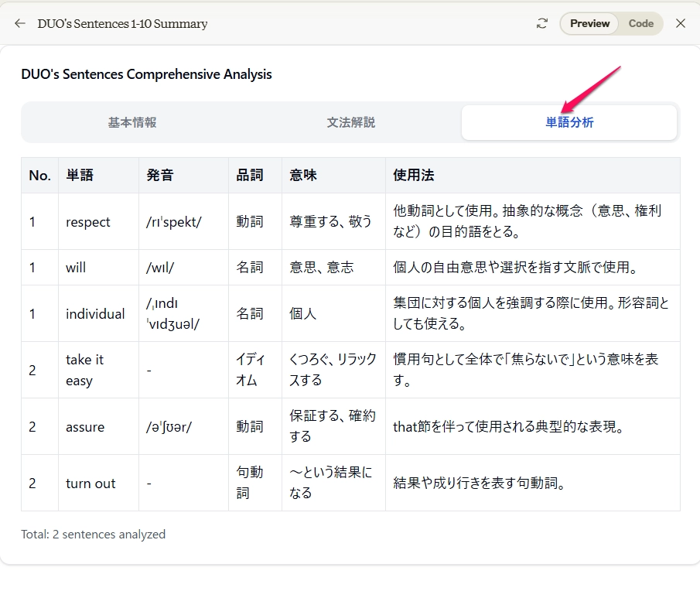Image resolution: width=700 pixels, height=598 pixels.
Task: Click the pronunciation '/wɪl/'
Action: pos(160,268)
